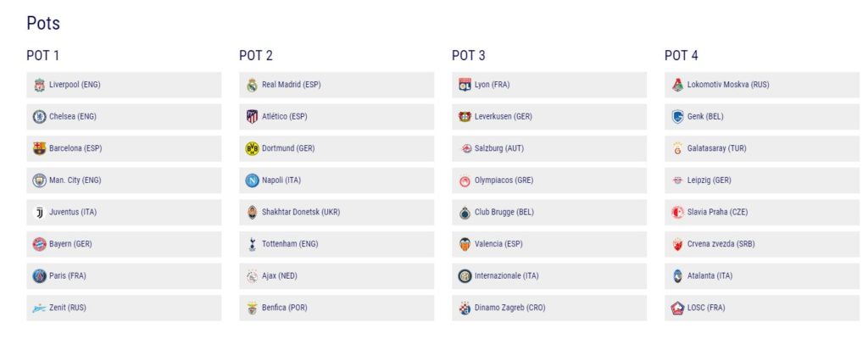Click the Paris Saint-Germain crest icon

point(39,276)
